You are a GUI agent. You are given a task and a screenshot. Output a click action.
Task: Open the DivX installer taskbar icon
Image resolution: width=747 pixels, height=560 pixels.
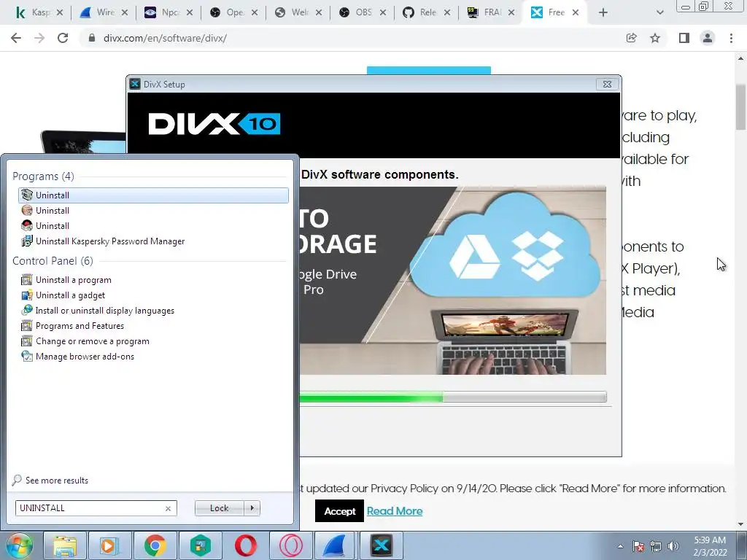381,545
